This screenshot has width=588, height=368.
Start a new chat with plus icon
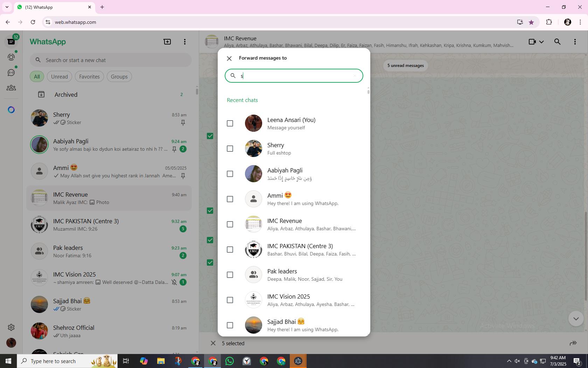pyautogui.click(x=167, y=42)
